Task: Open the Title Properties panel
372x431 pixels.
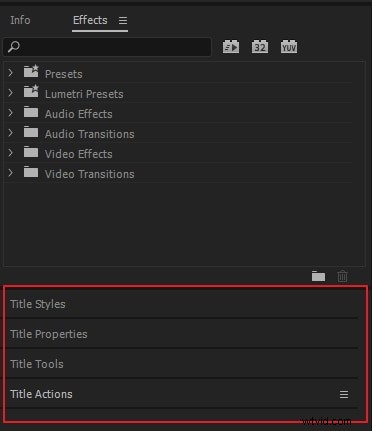Action: point(49,334)
